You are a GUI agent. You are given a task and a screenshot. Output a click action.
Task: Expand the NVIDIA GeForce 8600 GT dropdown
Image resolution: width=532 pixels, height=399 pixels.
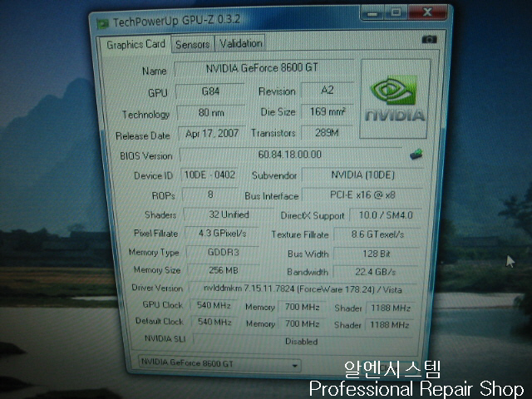(x=294, y=364)
